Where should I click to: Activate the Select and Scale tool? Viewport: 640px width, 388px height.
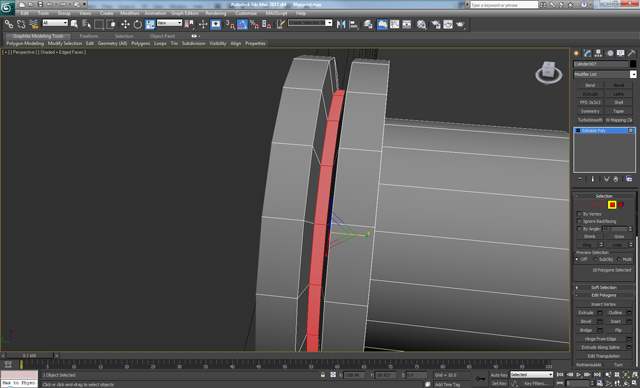pyautogui.click(x=150, y=24)
